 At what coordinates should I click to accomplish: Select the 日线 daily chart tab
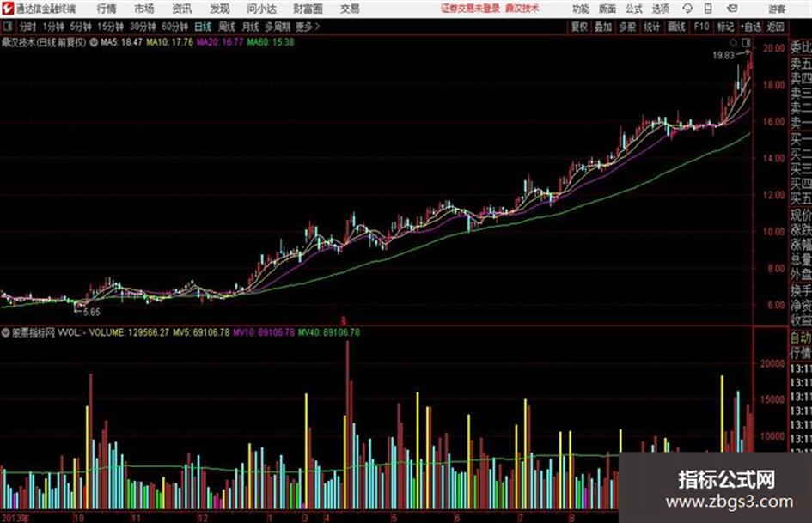(x=203, y=27)
